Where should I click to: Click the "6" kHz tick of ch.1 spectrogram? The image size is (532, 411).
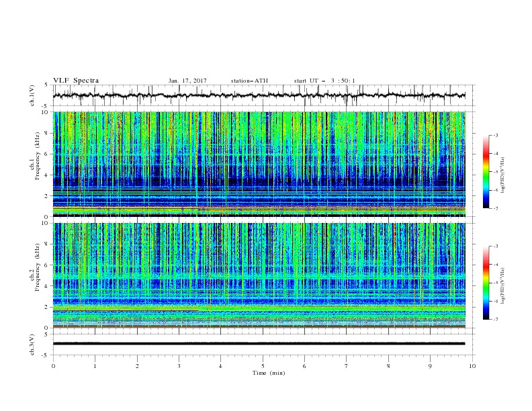point(47,154)
